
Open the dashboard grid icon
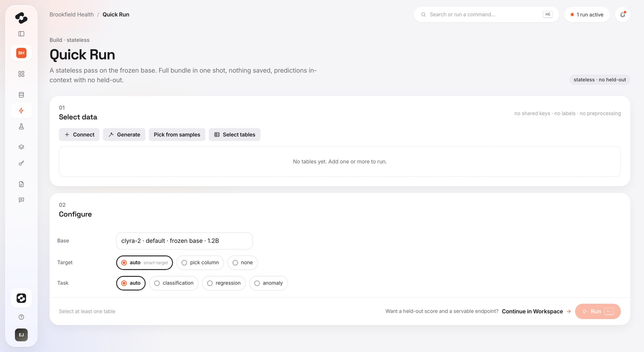(x=21, y=74)
